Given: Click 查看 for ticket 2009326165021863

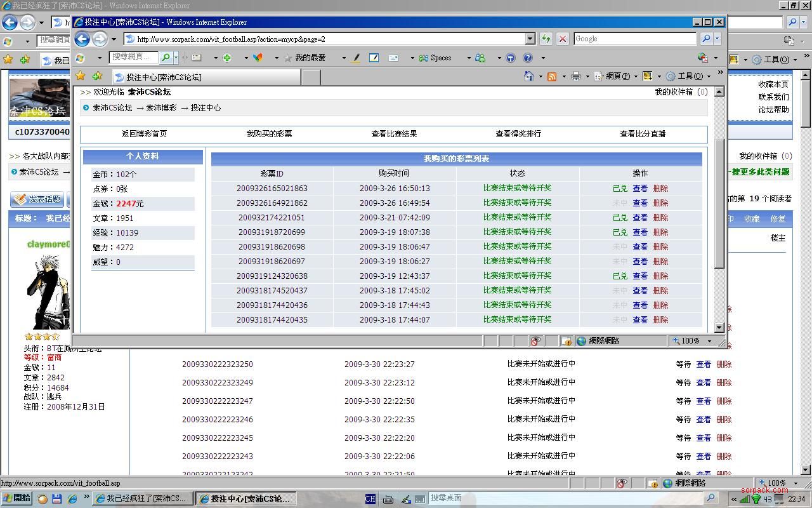Looking at the screenshot, I should 640,189.
